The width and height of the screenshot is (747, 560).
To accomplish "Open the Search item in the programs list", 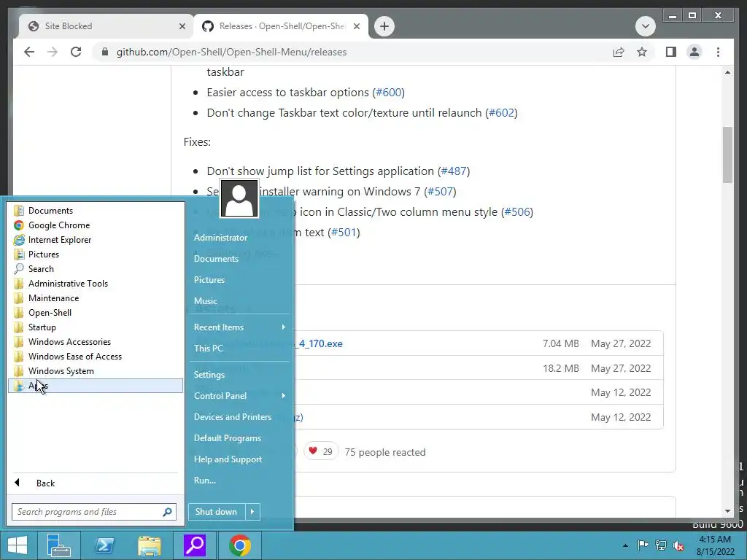I will (x=96, y=268).
